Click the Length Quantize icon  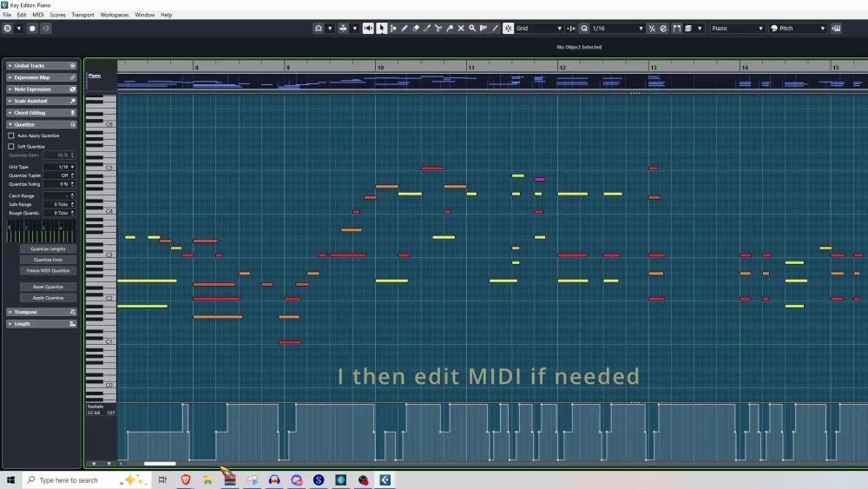(x=677, y=29)
